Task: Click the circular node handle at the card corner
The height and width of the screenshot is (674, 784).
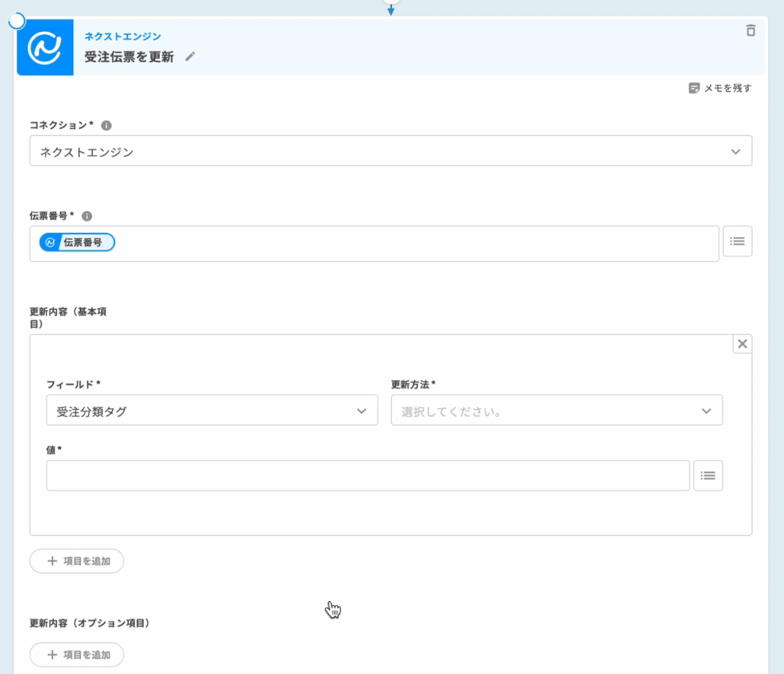Action: [x=17, y=21]
